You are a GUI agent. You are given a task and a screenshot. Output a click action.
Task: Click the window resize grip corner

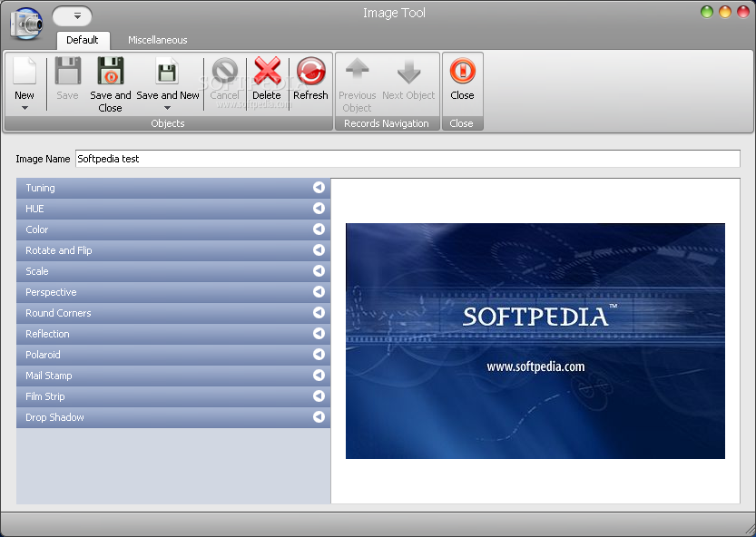coord(750,531)
